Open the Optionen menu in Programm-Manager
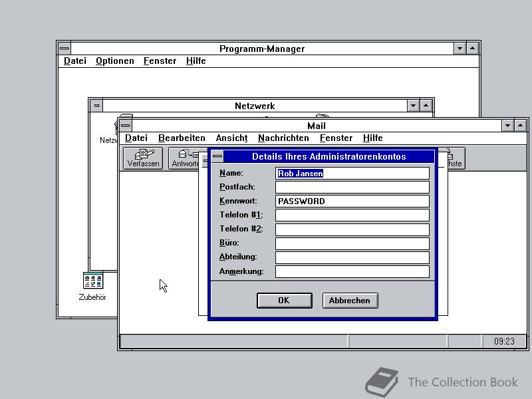The image size is (532, 399). click(114, 61)
